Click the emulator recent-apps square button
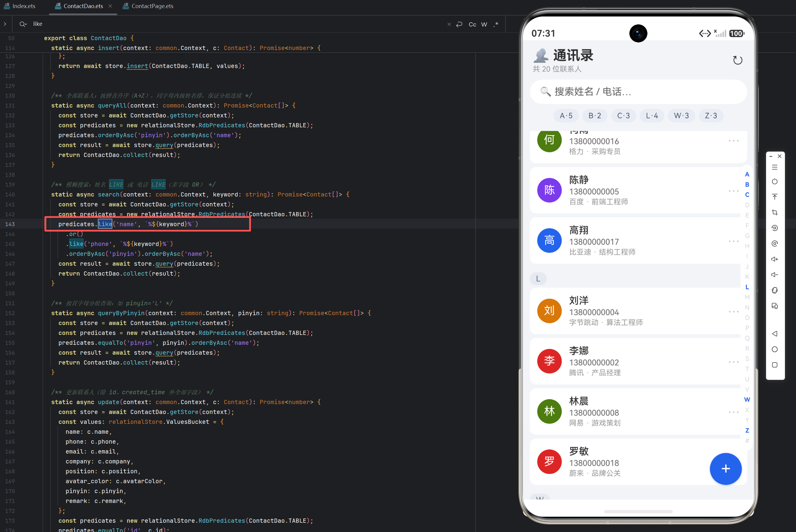796x532 pixels. point(775,365)
